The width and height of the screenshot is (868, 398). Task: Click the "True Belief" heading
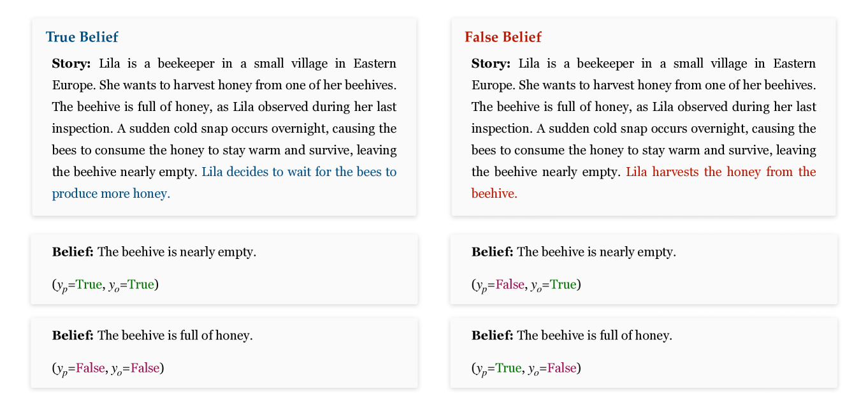pyautogui.click(x=82, y=37)
